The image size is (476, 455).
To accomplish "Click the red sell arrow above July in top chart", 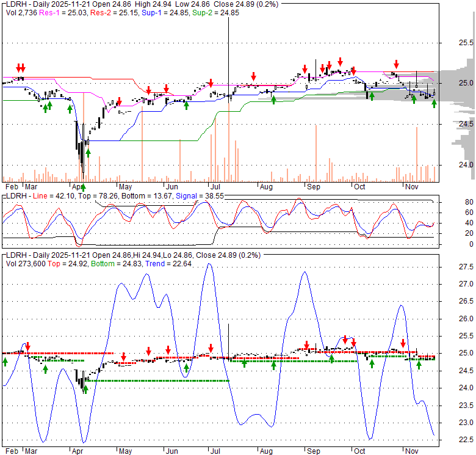I will (x=211, y=83).
